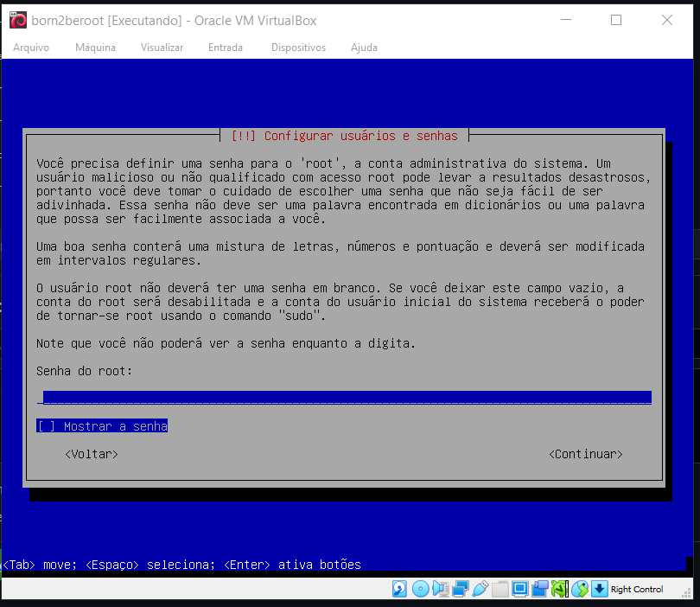This screenshot has height=607, width=700.
Task: Click the audio status icon
Action: [441, 589]
